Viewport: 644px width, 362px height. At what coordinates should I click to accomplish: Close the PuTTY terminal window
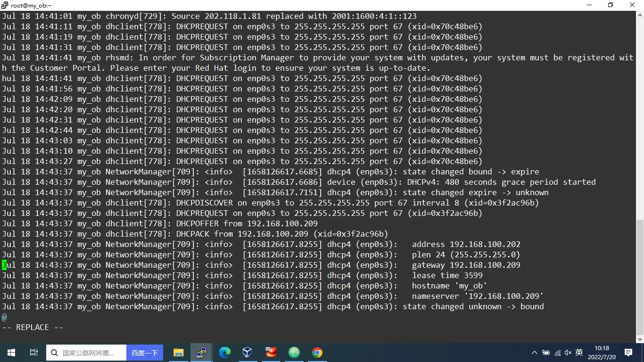click(x=633, y=5)
